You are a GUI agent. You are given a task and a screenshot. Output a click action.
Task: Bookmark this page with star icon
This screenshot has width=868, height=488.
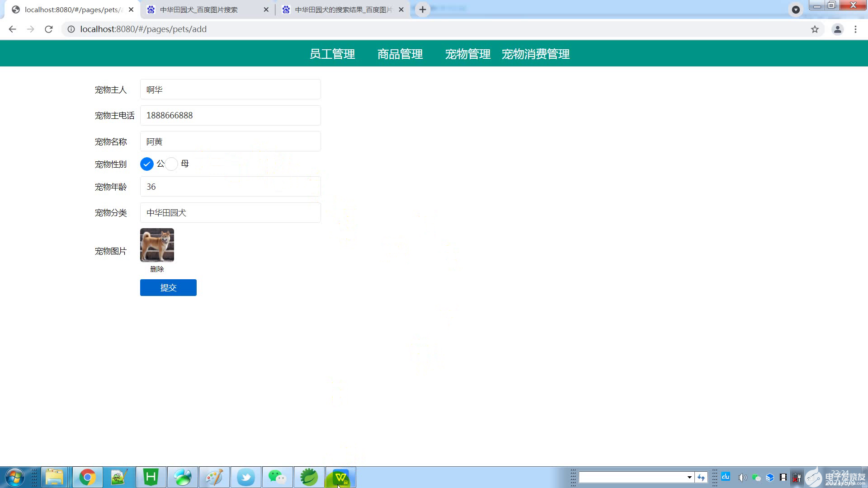coord(815,29)
